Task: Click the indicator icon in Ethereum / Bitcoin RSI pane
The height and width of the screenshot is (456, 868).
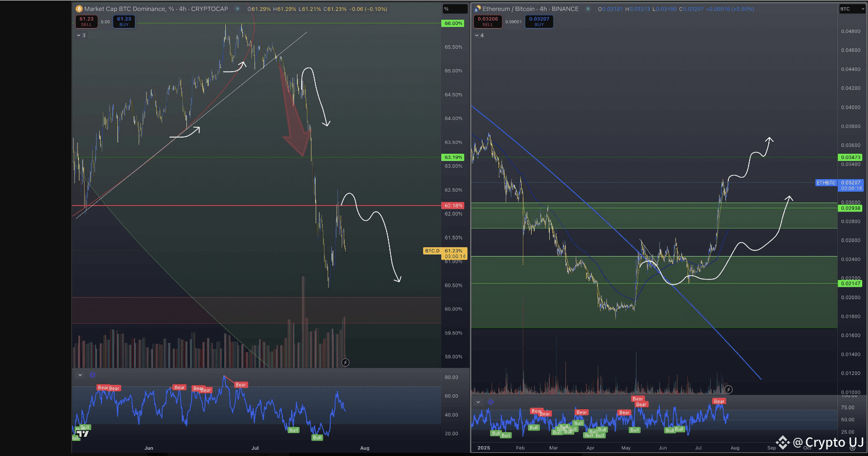Action: 491,402
